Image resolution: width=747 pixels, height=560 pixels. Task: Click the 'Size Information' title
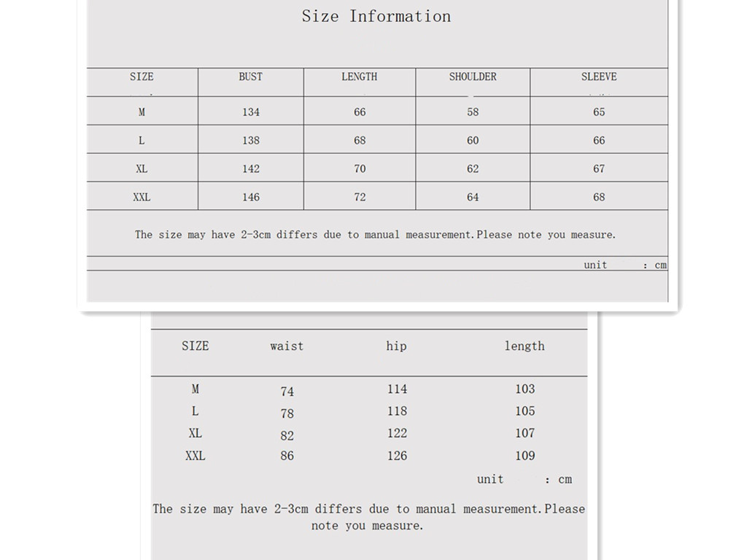click(x=376, y=16)
